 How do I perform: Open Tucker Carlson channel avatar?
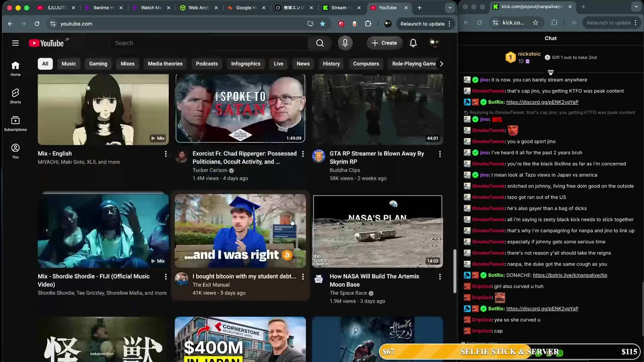pos(182,156)
